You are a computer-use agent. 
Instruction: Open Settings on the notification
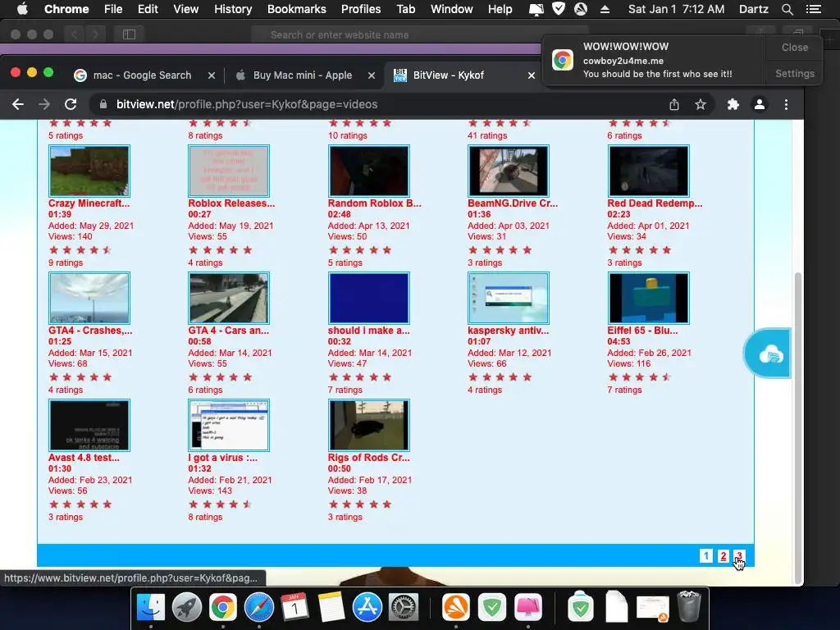[794, 73]
